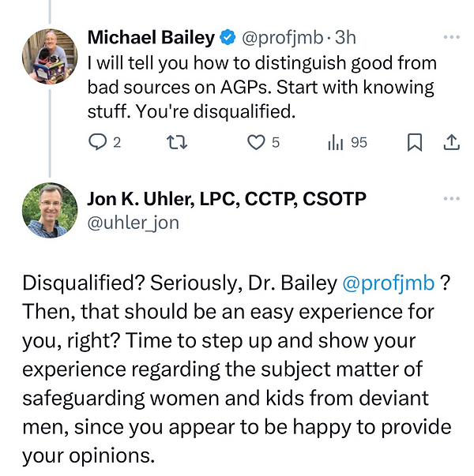The height and width of the screenshot is (476, 474).
Task: Click the Jon K. Uhler, LPC, CCTP, CSOTP name
Action: (x=227, y=200)
